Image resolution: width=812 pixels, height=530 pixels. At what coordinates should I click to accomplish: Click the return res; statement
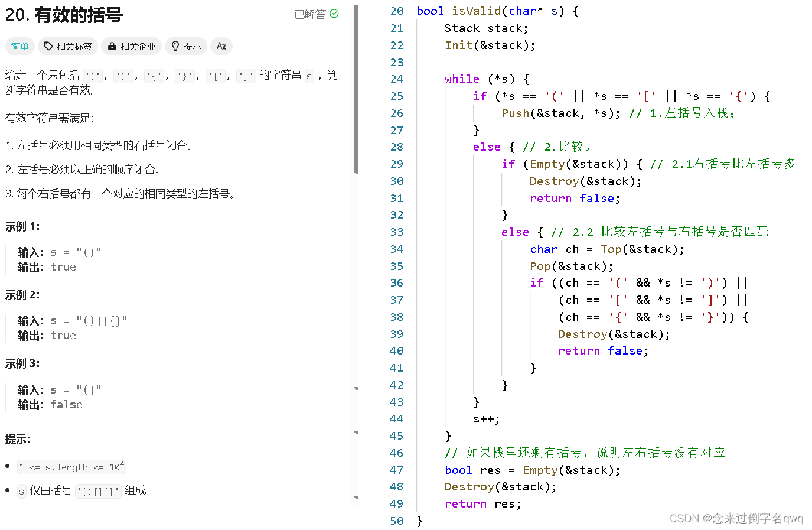tap(483, 504)
